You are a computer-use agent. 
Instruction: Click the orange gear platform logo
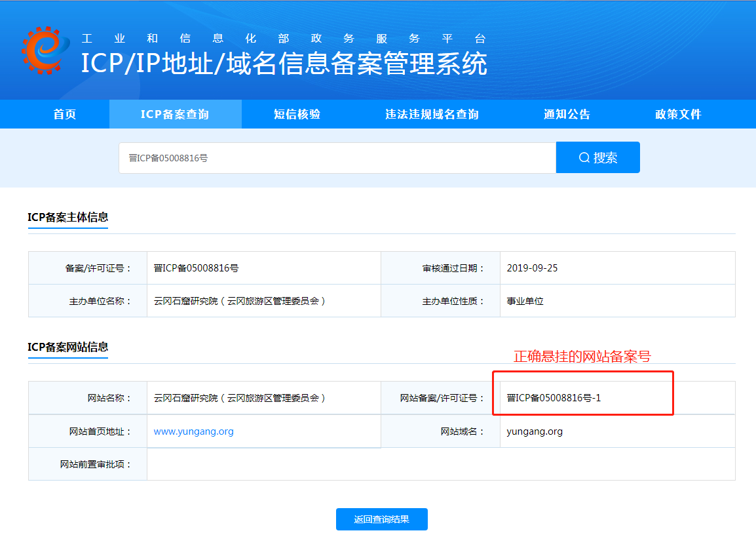[x=45, y=50]
